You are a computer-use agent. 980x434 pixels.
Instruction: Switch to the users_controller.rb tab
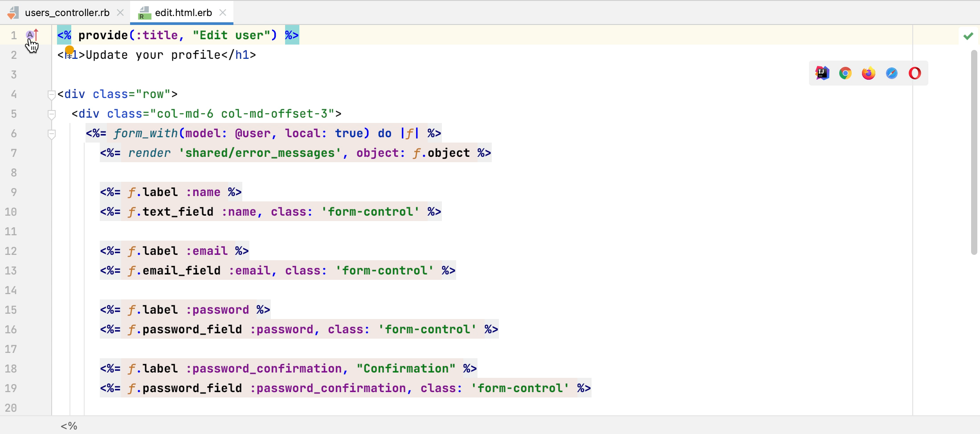pyautogui.click(x=67, y=12)
